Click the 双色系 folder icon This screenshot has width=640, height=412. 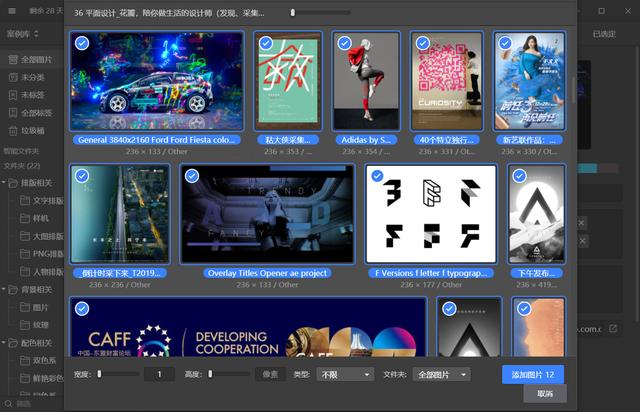(25, 361)
